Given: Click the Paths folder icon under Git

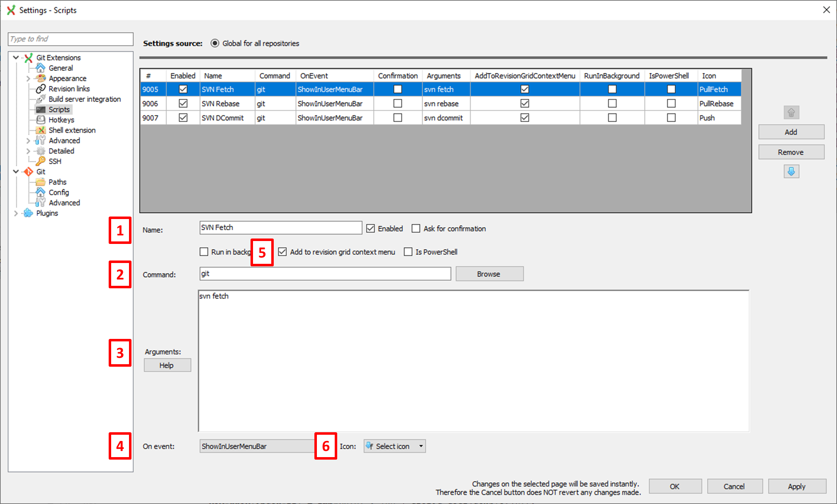Looking at the screenshot, I should [x=41, y=182].
